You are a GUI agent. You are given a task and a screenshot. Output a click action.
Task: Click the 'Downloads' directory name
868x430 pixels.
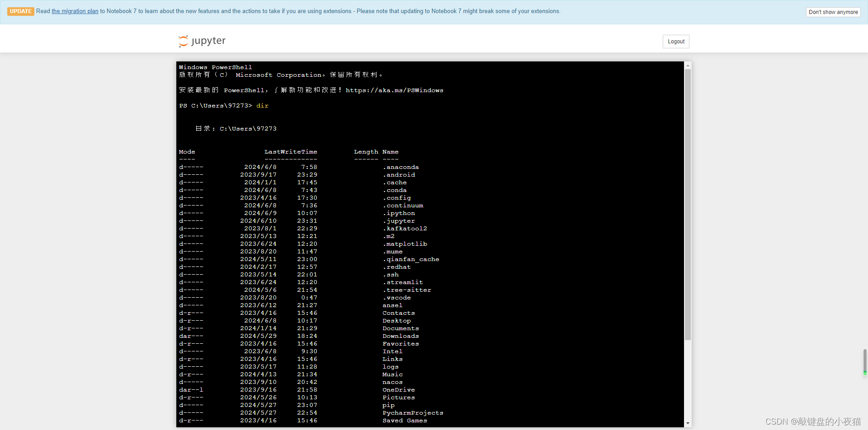click(401, 336)
